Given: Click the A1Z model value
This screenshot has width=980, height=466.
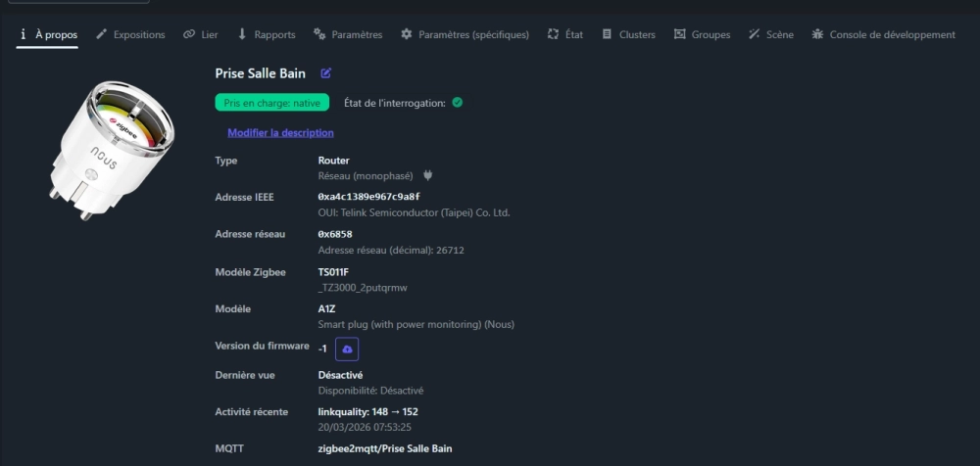Looking at the screenshot, I should point(327,309).
